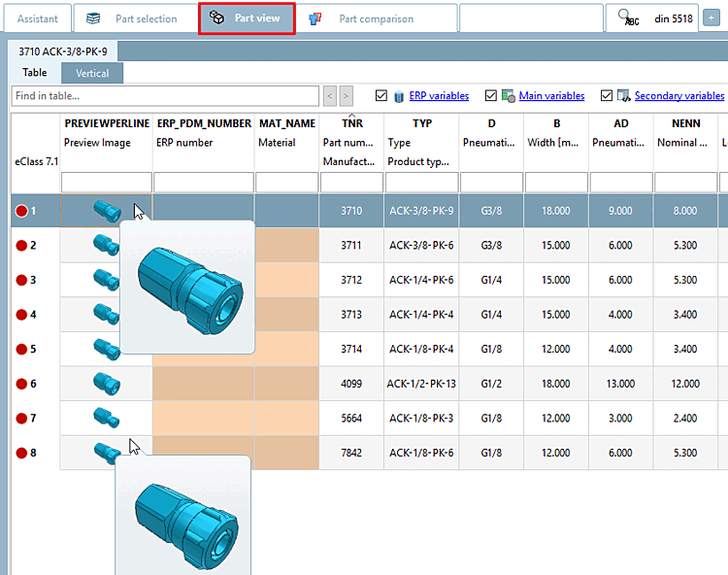This screenshot has width=728, height=575.
Task: Open the Secondary variables link
Action: pyautogui.click(x=679, y=96)
